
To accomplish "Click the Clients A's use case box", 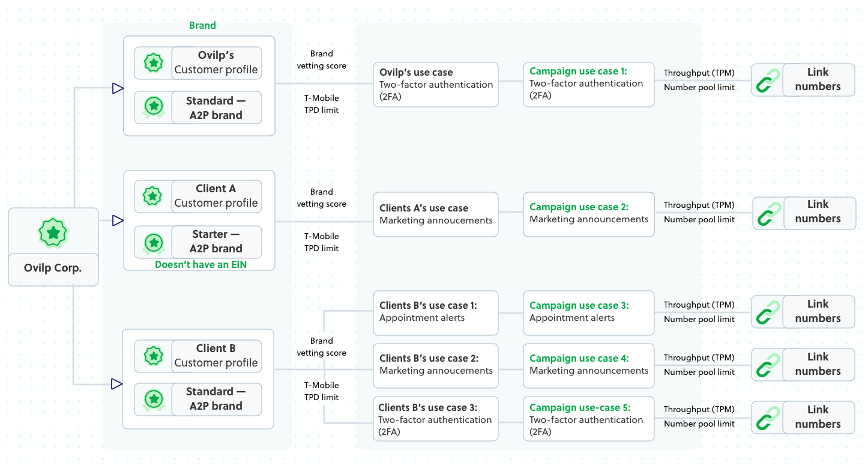I will 435,214.
